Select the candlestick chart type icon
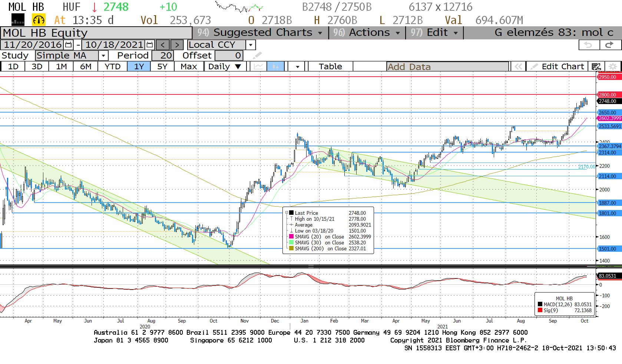Screen dimensions: 622x364 click(275, 67)
